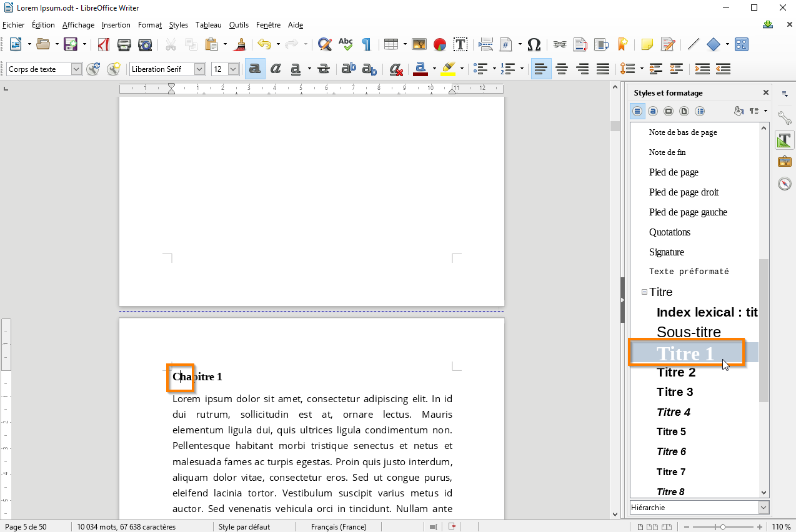Insert an image using the toolbar icon
This screenshot has height=532, width=796.
(x=419, y=44)
